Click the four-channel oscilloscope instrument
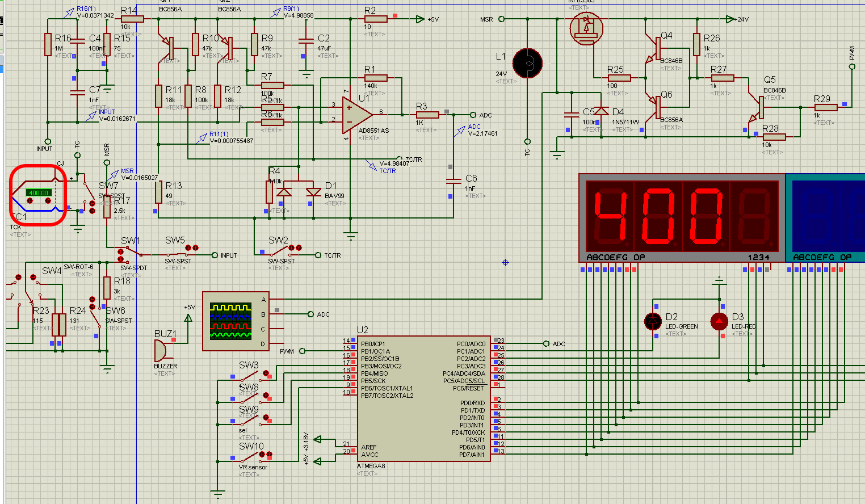 [236, 321]
